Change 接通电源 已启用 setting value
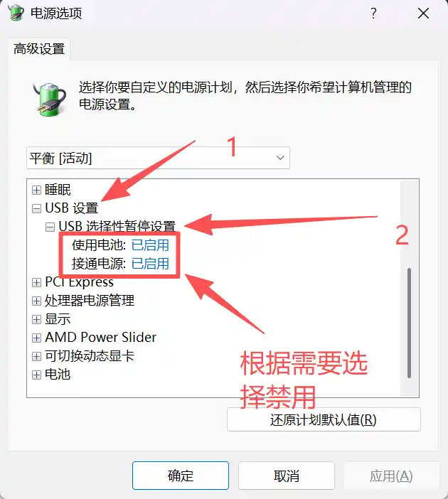This screenshot has width=448, height=499. click(x=150, y=264)
